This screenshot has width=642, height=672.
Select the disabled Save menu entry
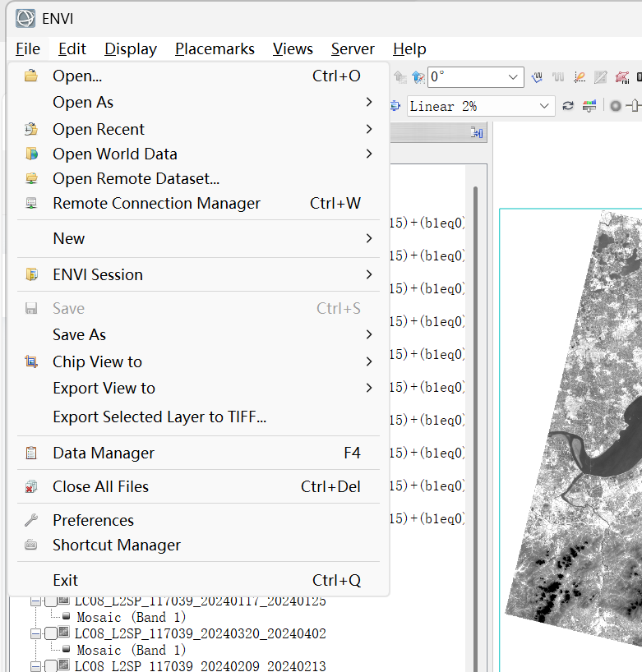pos(198,308)
